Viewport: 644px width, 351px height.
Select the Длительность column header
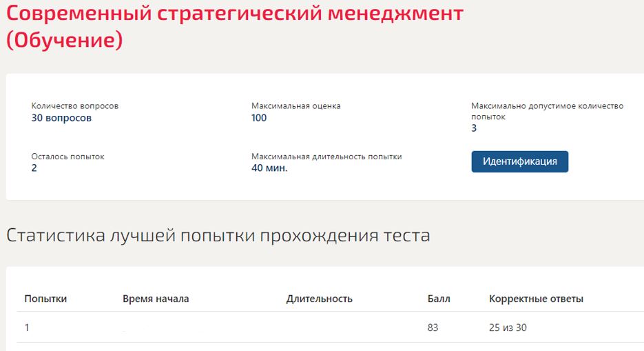pos(319,299)
